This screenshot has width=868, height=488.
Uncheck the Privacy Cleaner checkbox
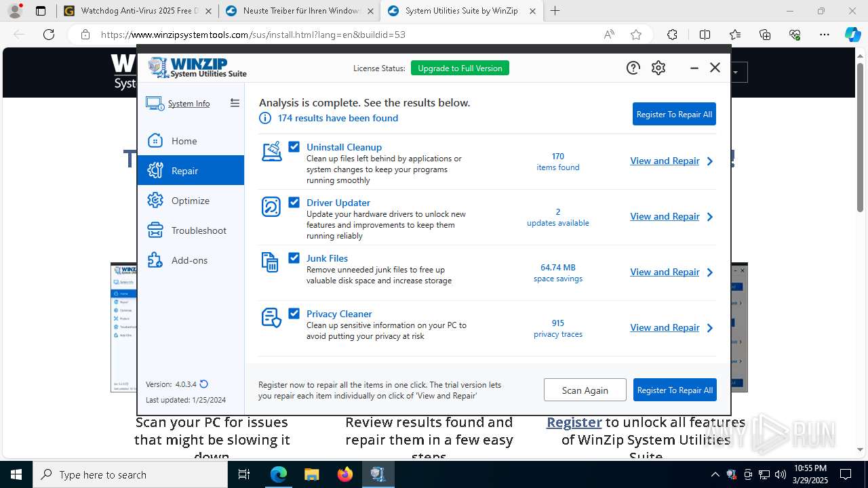pyautogui.click(x=294, y=313)
